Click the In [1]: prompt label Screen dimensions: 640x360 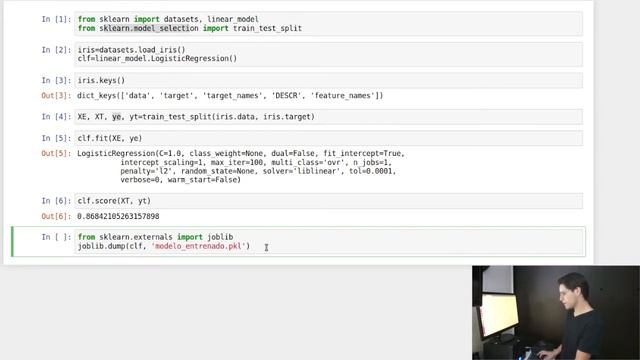point(56,19)
